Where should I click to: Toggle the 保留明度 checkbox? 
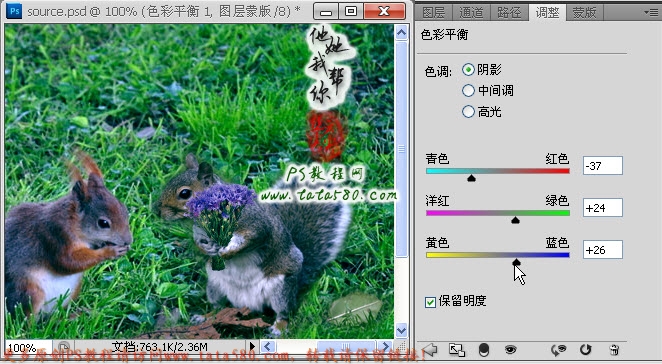point(430,302)
